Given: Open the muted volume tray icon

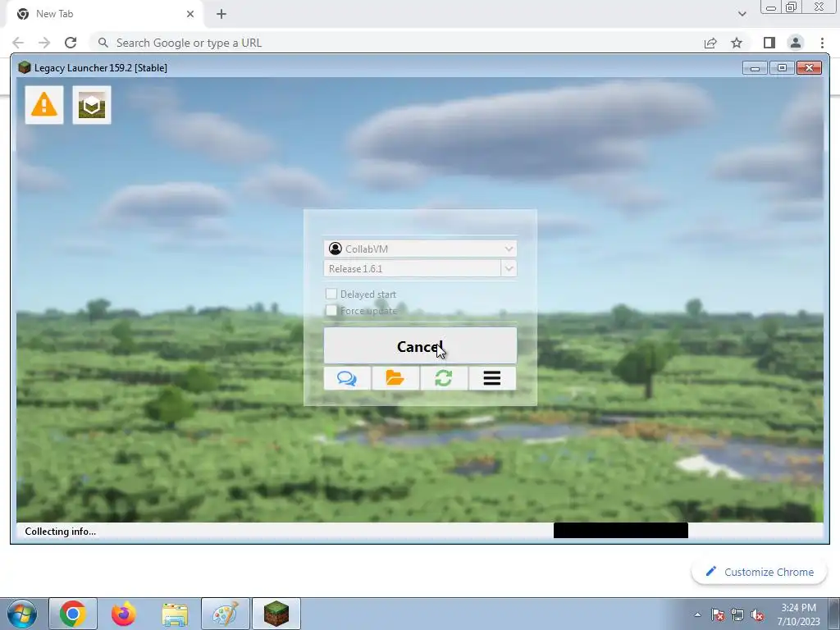Looking at the screenshot, I should point(757,614).
